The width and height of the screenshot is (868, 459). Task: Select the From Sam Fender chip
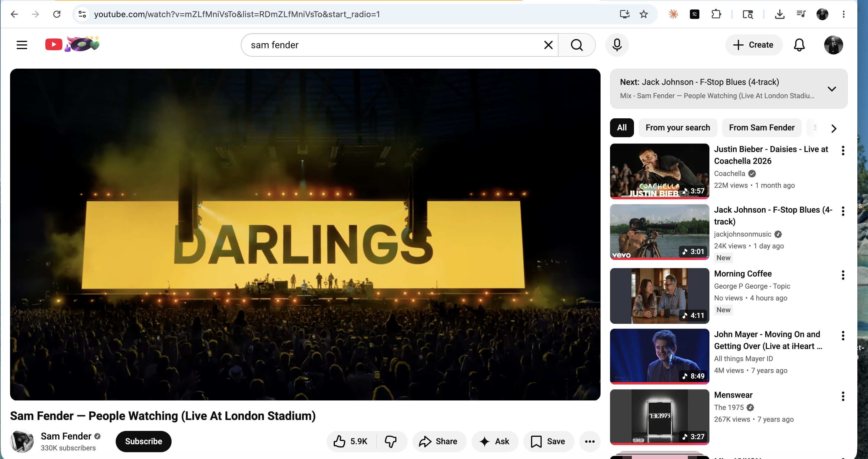point(761,128)
